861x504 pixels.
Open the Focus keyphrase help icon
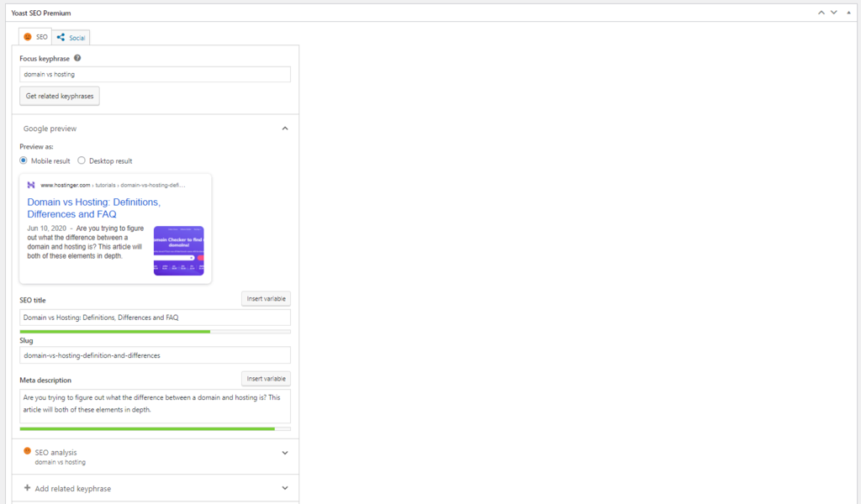(77, 58)
